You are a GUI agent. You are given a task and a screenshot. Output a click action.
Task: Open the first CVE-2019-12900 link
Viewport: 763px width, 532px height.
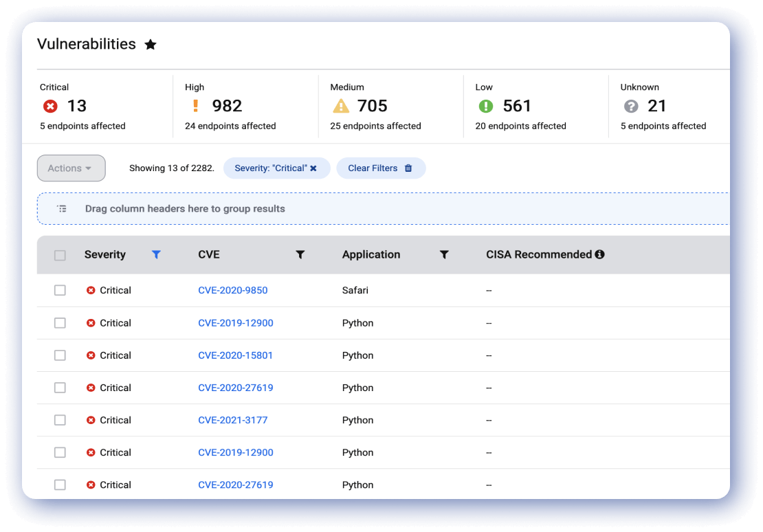point(236,323)
